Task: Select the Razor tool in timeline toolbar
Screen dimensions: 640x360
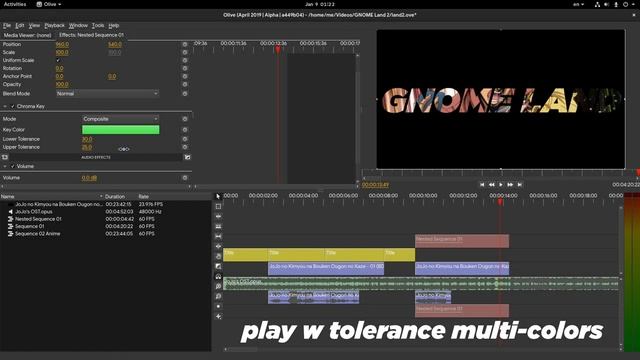Action: (x=218, y=227)
